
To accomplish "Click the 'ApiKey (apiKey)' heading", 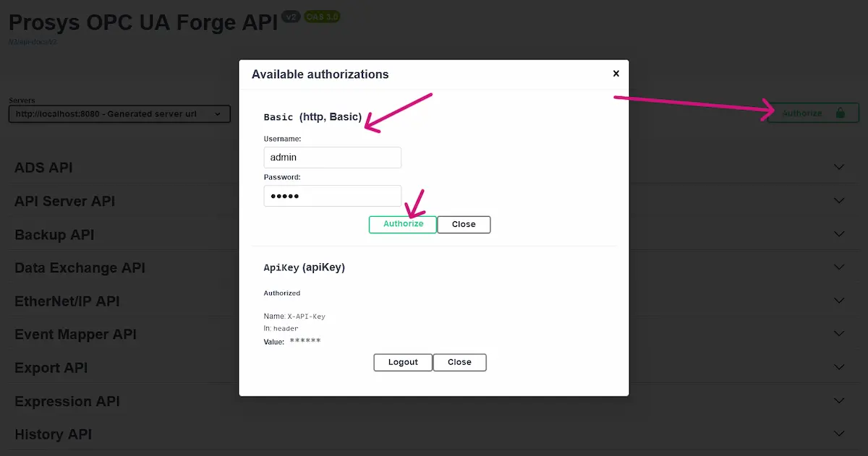I will click(304, 267).
